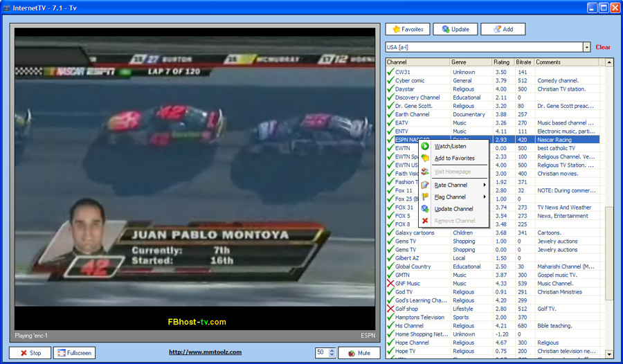Increase volume using the stepper up arrow
This screenshot has height=364, width=623.
pos(332,350)
